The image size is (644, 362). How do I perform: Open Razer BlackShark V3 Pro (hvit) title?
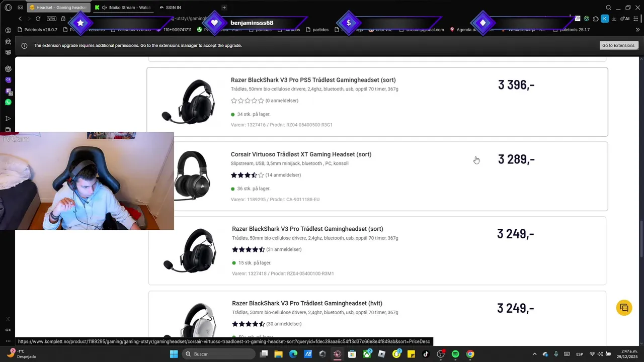pos(307,303)
